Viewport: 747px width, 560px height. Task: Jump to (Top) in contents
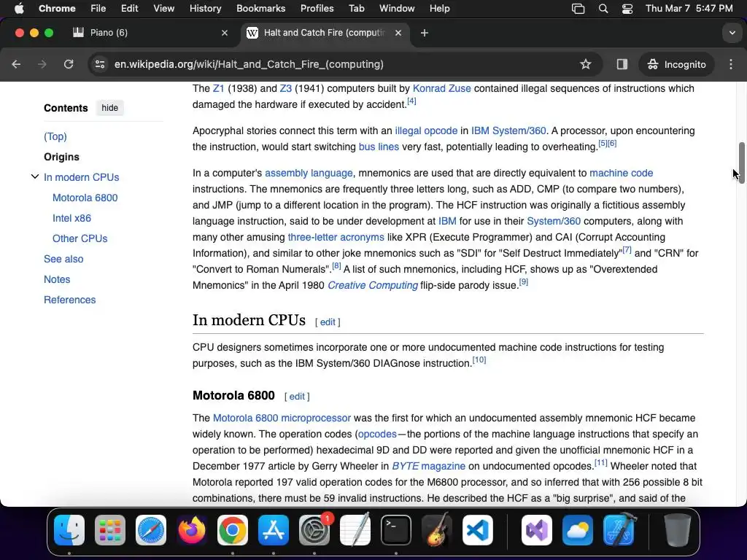click(55, 136)
